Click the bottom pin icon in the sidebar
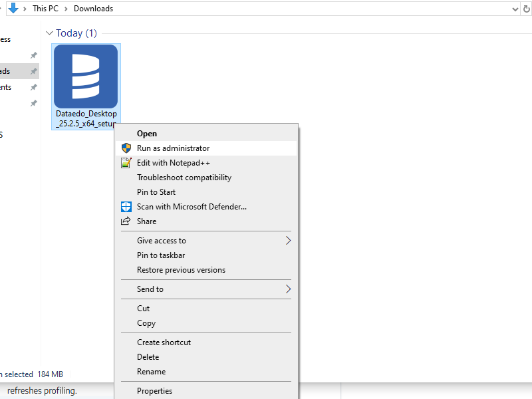 pos(34,103)
